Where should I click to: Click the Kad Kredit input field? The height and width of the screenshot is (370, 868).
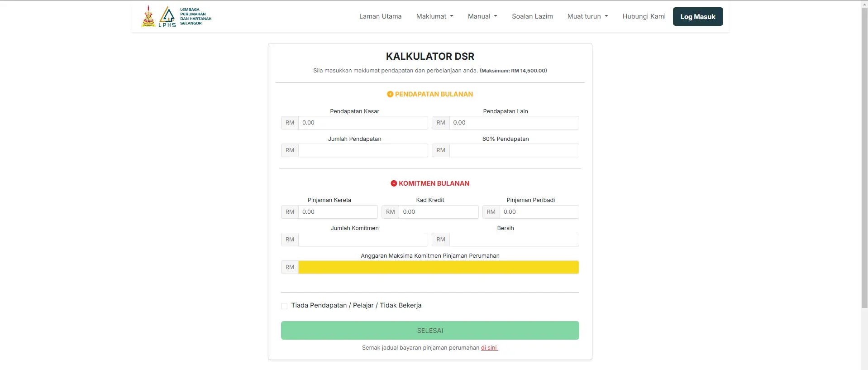tap(439, 212)
